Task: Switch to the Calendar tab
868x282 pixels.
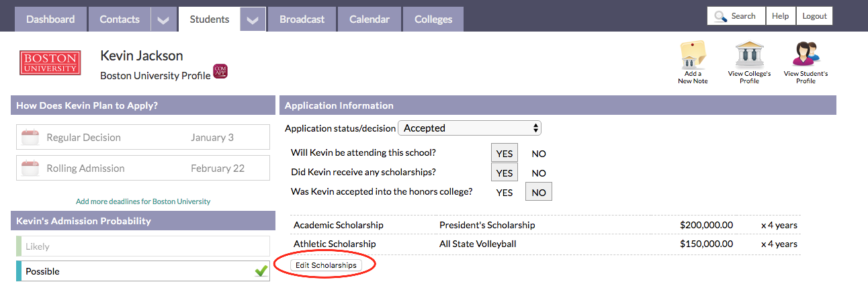Action: 370,19
